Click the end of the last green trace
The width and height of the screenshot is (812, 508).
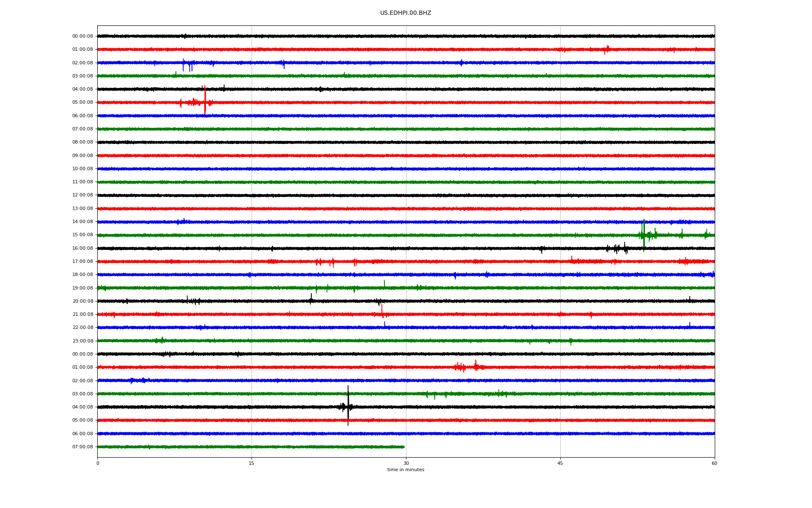pyautogui.click(x=403, y=447)
